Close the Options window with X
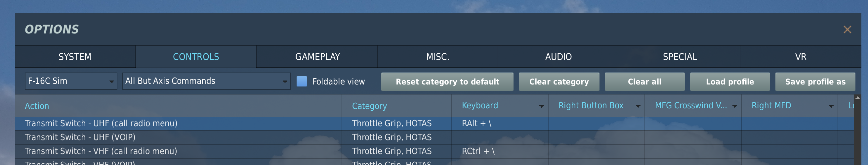Image resolution: width=868 pixels, height=165 pixels. point(847,30)
